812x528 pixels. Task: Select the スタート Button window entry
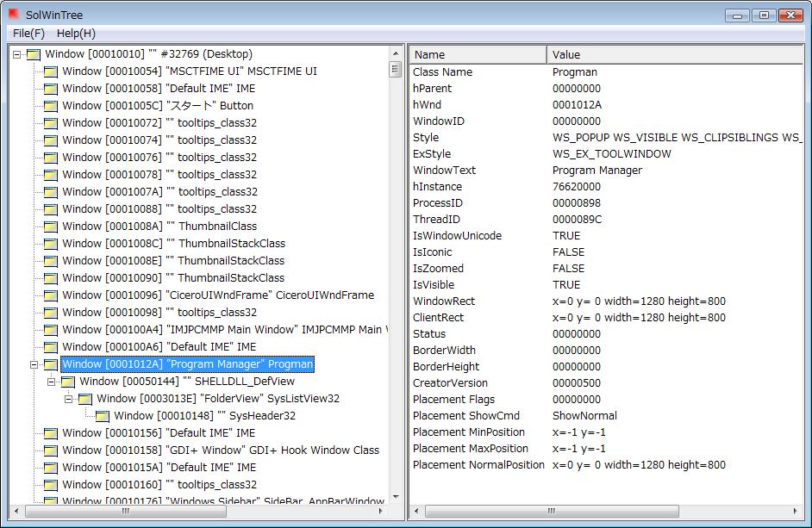[x=158, y=106]
